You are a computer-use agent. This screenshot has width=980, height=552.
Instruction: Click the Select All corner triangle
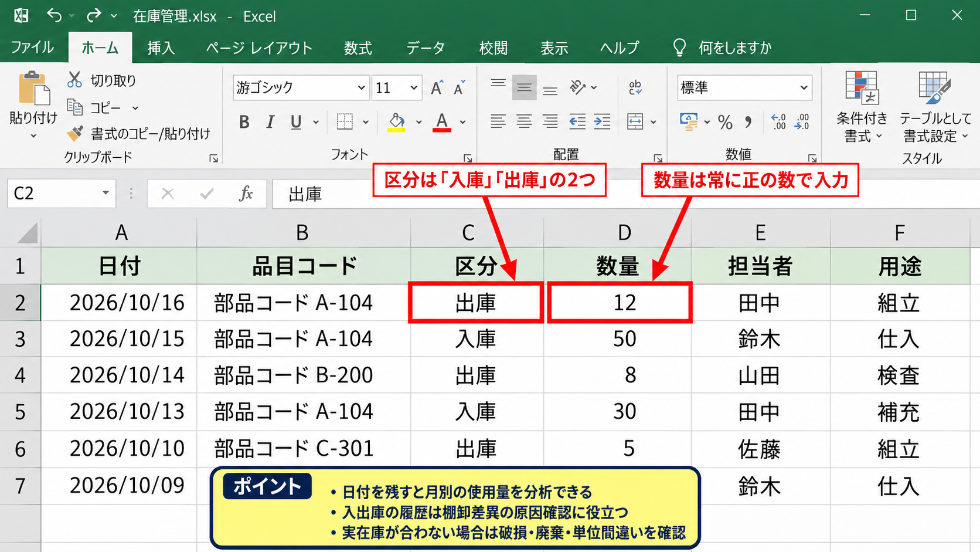click(28, 232)
